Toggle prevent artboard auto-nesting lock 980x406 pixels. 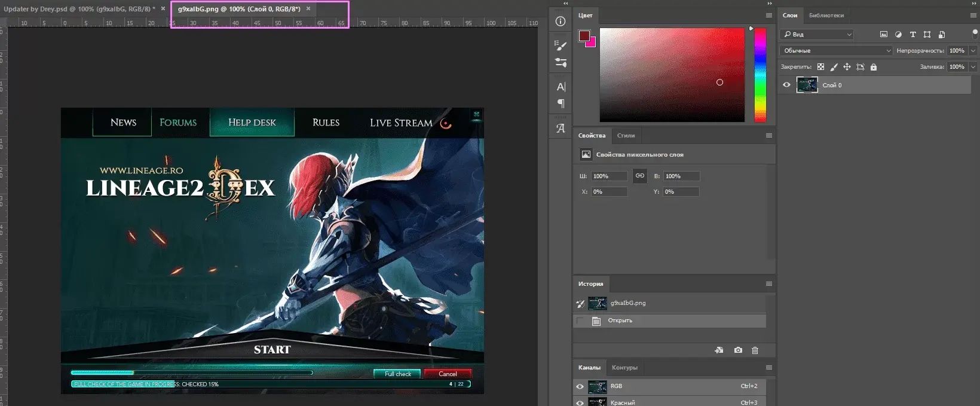click(x=860, y=67)
